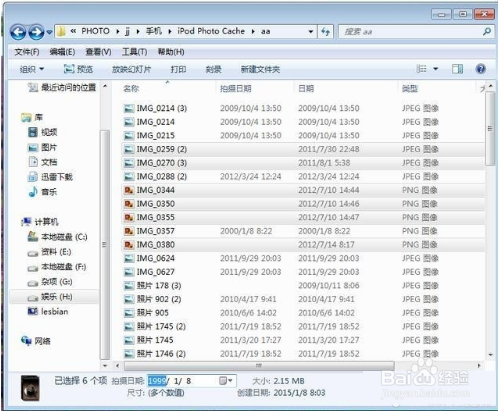Viewport: 498px width, 411px height.
Task: Open the 视频 library
Action: pos(43,132)
